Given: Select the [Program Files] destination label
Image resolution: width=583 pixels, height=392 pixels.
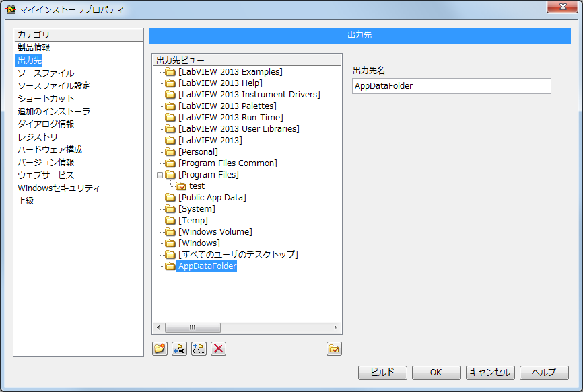Looking at the screenshot, I should pyautogui.click(x=208, y=174).
